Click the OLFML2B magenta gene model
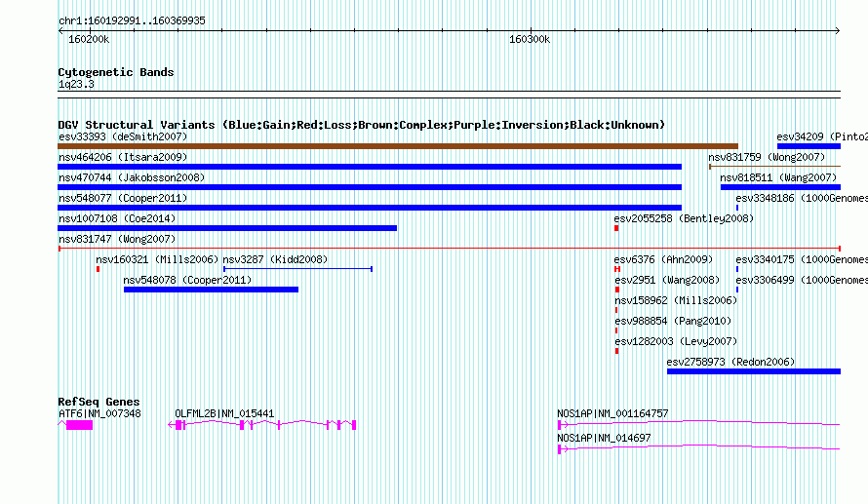Viewport: 868px width, 504px height. tap(261, 425)
